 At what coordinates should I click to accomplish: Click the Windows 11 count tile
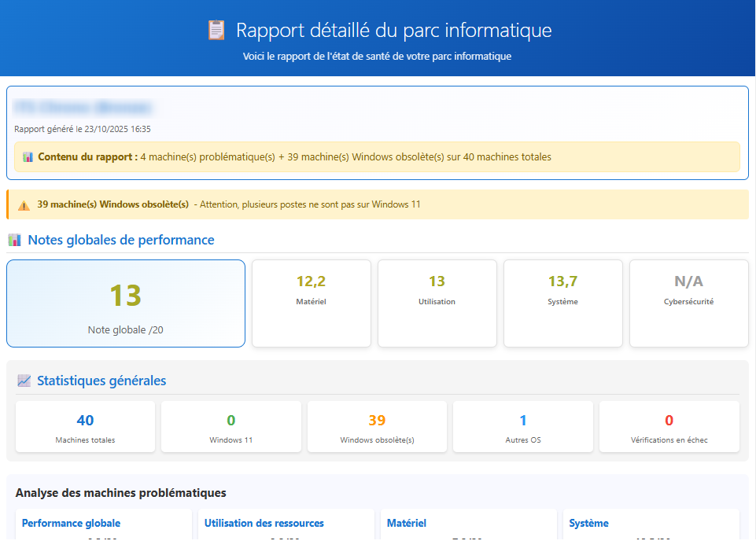[230, 427]
